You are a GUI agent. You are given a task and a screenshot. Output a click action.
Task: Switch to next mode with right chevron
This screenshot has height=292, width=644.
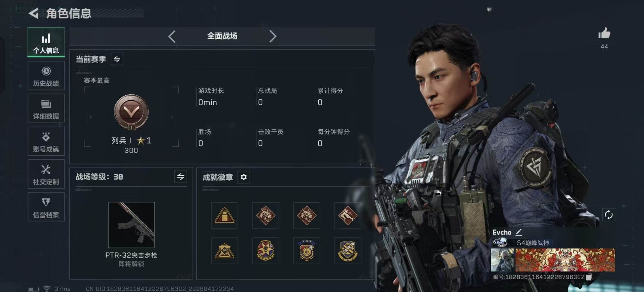tap(273, 36)
